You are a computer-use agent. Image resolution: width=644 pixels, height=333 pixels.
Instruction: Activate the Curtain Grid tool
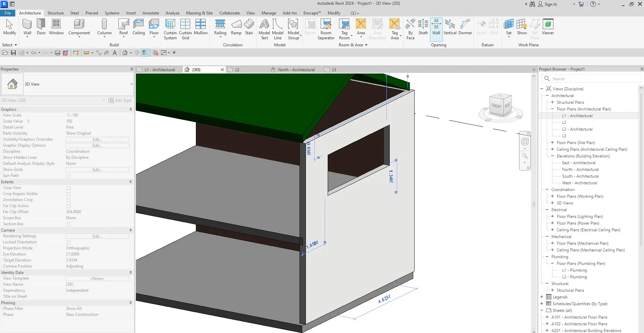[x=185, y=29]
